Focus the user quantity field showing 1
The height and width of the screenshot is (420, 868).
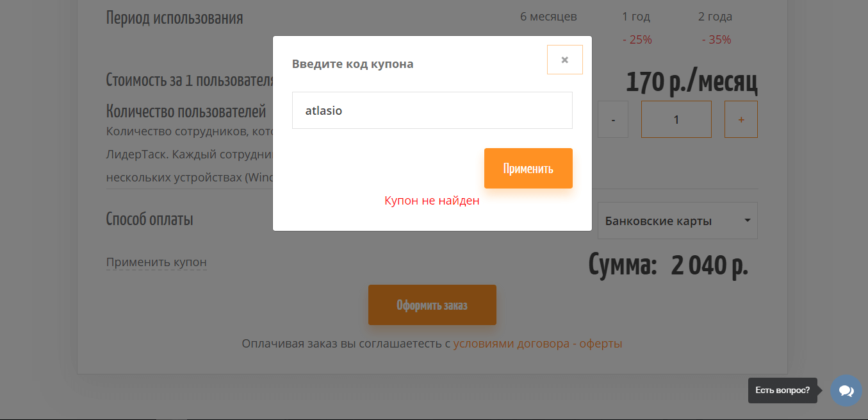tap(676, 119)
